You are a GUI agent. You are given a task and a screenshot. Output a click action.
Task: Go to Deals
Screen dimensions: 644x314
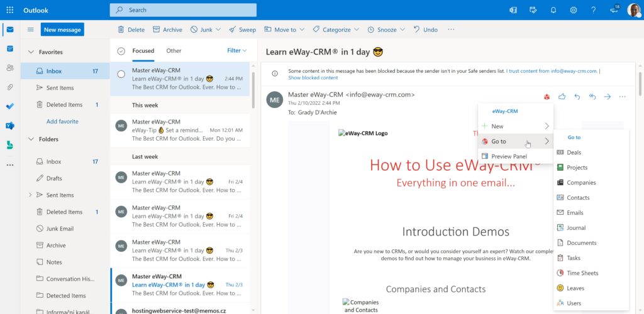click(x=591, y=152)
